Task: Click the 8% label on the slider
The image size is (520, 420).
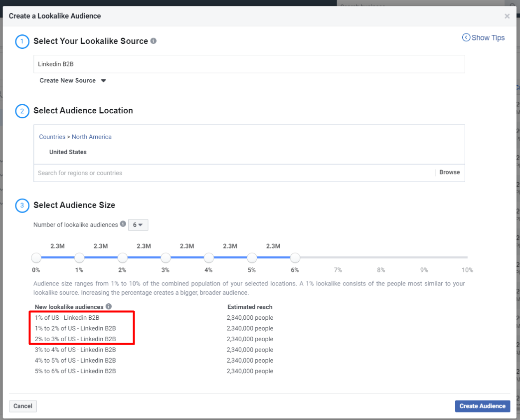Action: (381, 270)
